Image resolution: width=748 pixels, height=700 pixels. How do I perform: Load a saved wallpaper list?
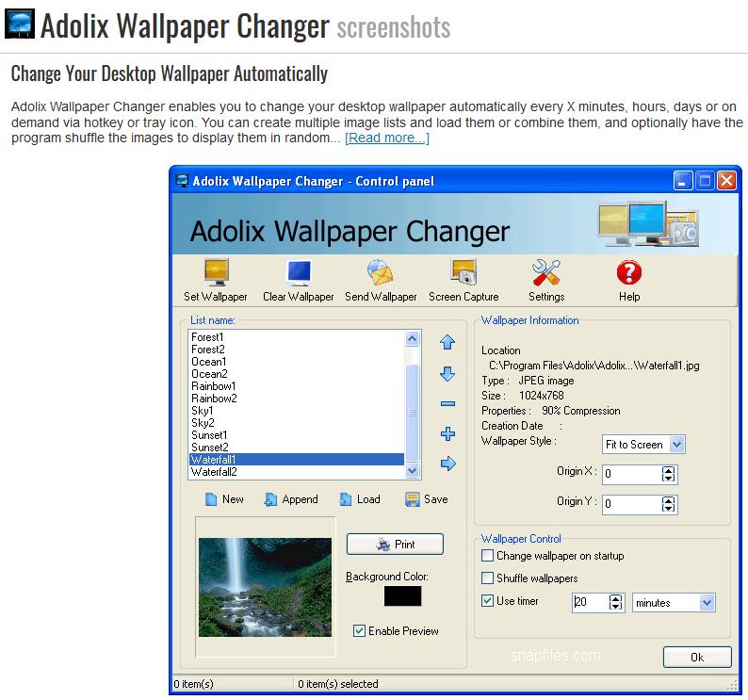(x=360, y=499)
